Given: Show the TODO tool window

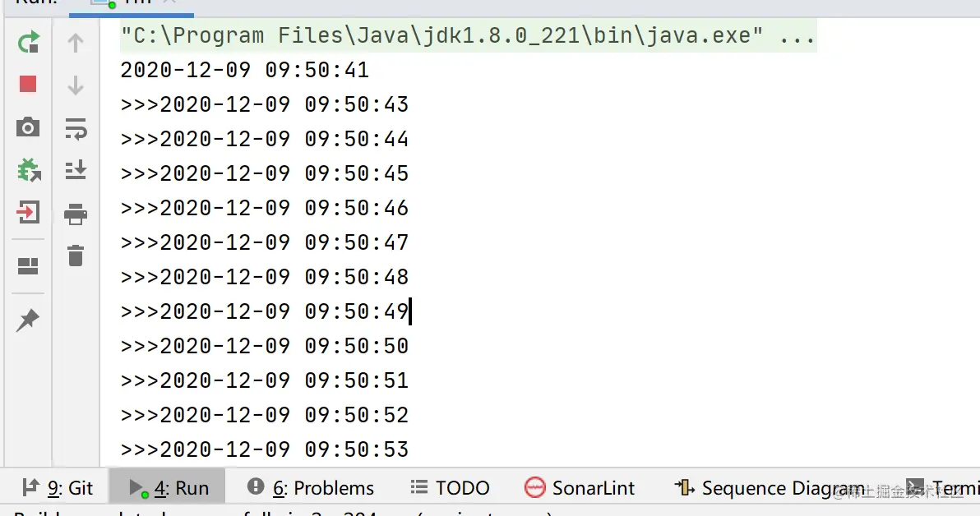Looking at the screenshot, I should (x=450, y=488).
